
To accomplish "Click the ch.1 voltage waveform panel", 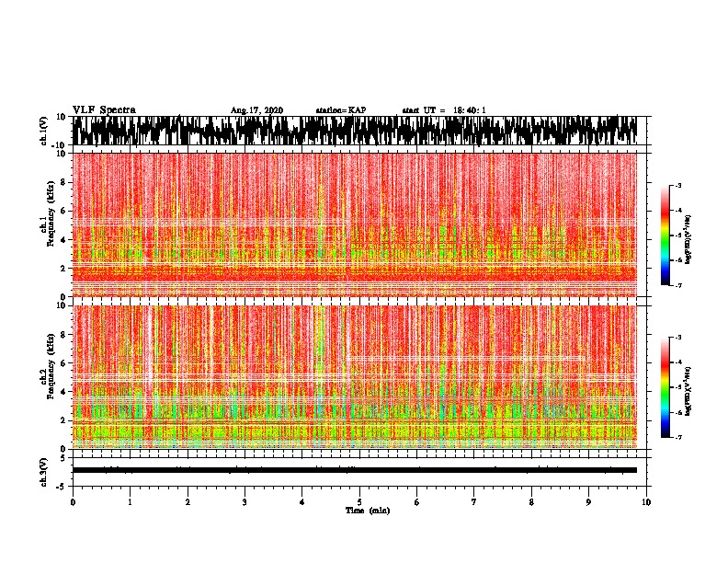I will click(355, 131).
